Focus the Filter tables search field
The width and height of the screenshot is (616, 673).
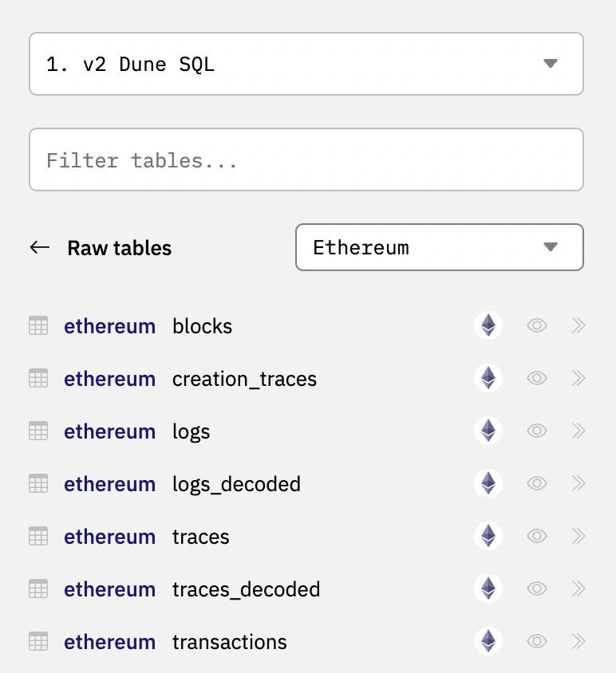pyautogui.click(x=306, y=159)
